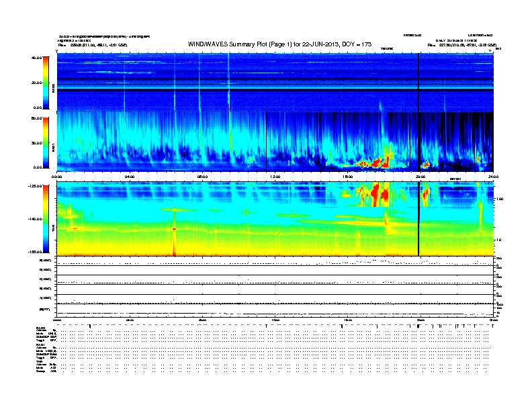Image resolution: width=532 pixels, height=411 pixels.
Task: Click the rotated RAD1 axis label beside the spectrogram
Action: pyautogui.click(x=53, y=148)
